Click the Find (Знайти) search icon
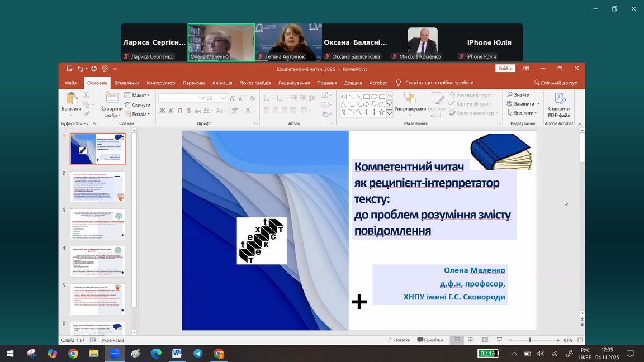The image size is (644, 362). 510,95
